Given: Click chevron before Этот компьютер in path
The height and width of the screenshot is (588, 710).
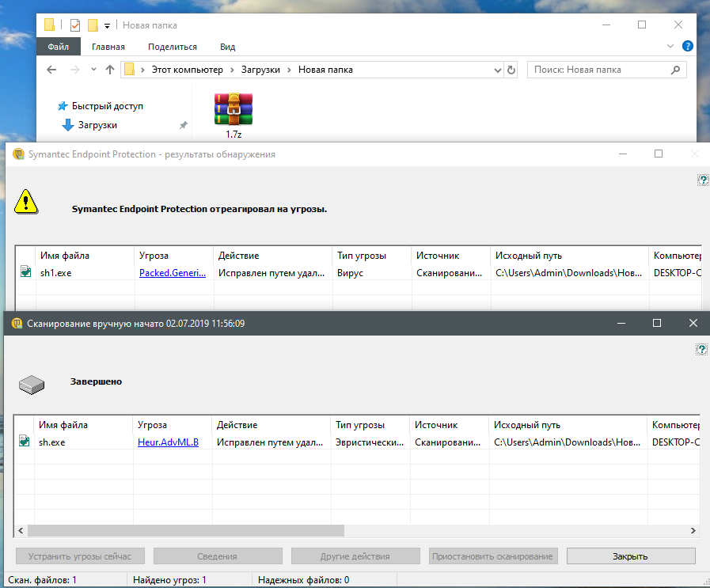Looking at the screenshot, I should (142, 70).
